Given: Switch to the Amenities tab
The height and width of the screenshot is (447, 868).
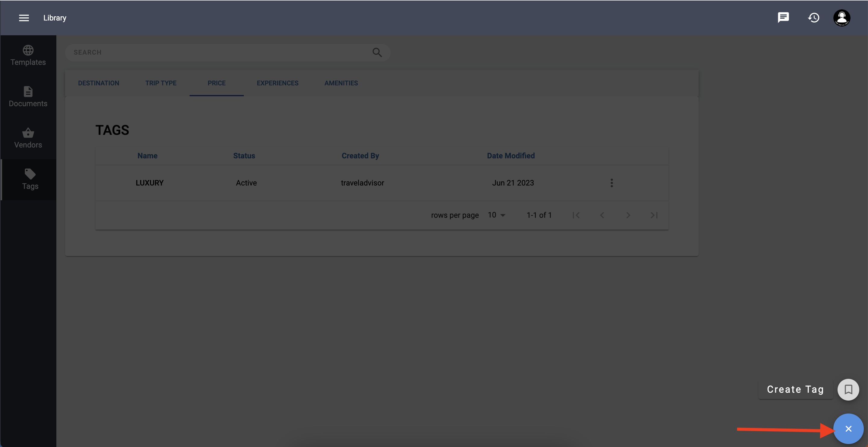Looking at the screenshot, I should (341, 83).
